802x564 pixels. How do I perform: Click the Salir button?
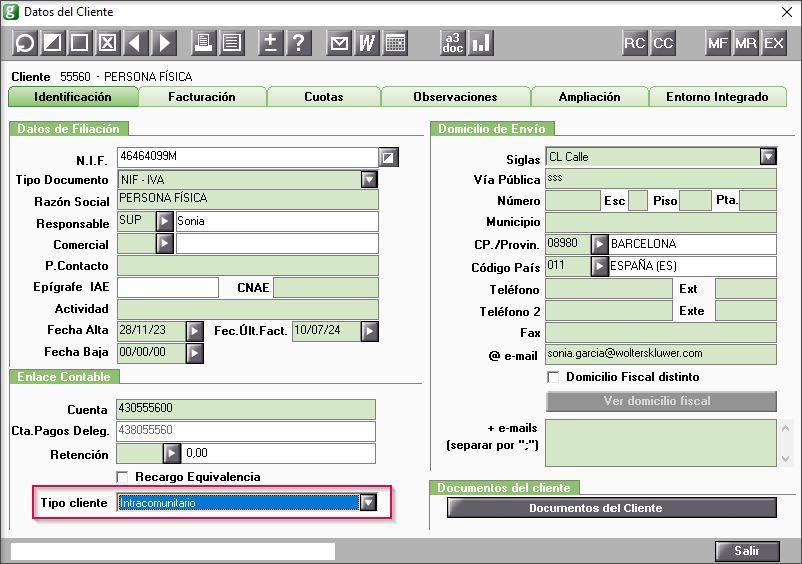click(x=747, y=551)
